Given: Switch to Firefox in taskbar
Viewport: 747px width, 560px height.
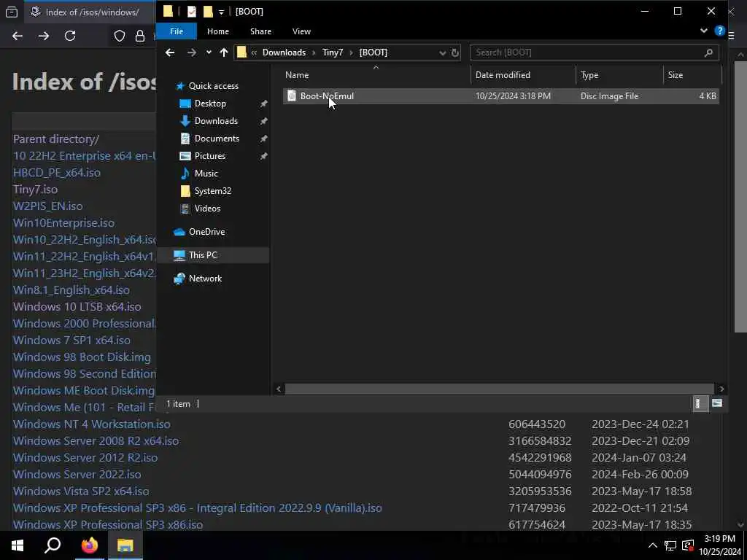Looking at the screenshot, I should click(x=89, y=545).
